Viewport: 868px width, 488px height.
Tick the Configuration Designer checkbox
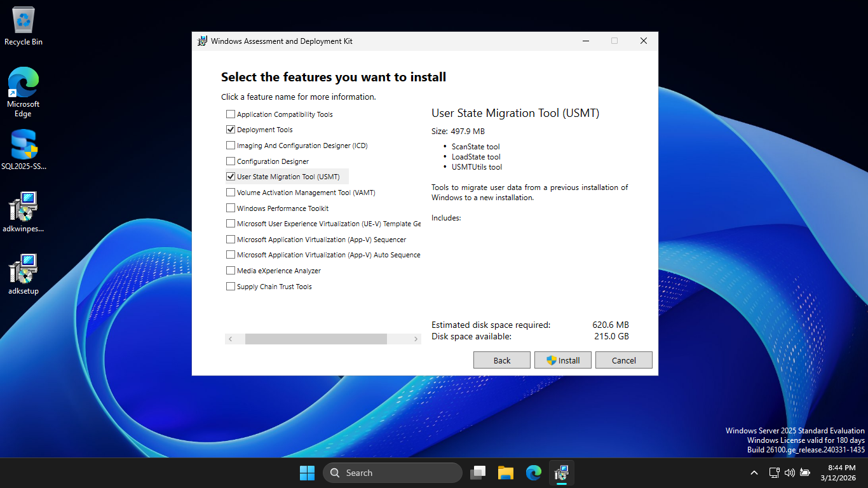coord(231,161)
